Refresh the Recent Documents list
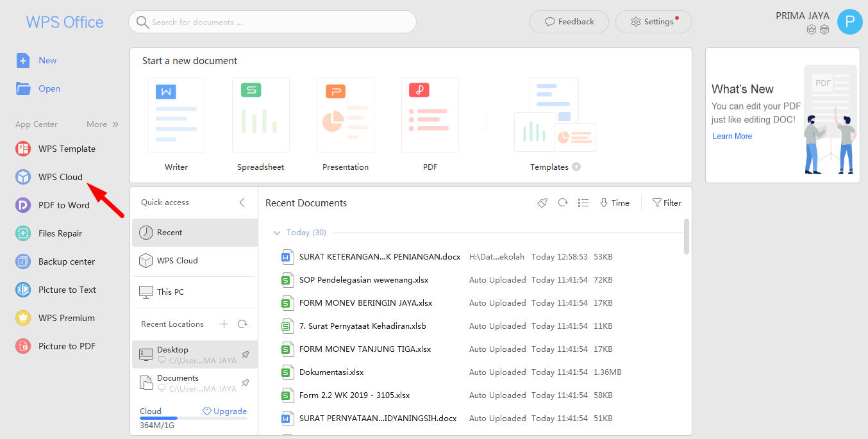 (563, 203)
